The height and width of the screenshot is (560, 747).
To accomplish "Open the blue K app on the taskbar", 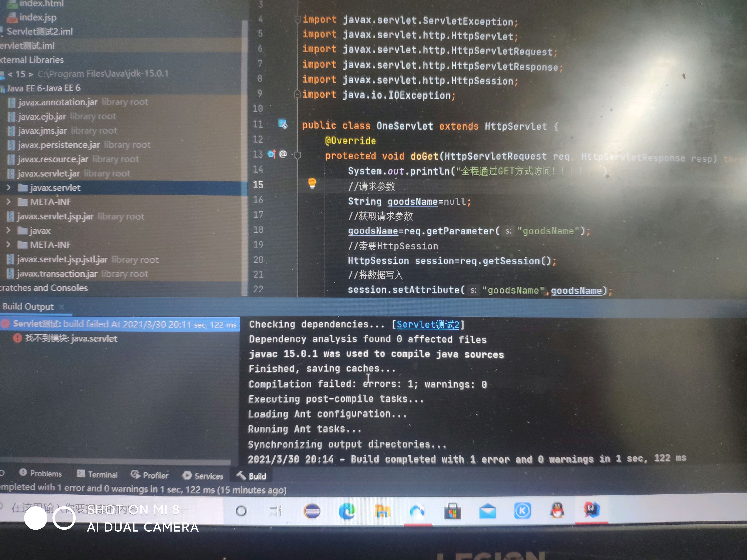I will [x=522, y=511].
